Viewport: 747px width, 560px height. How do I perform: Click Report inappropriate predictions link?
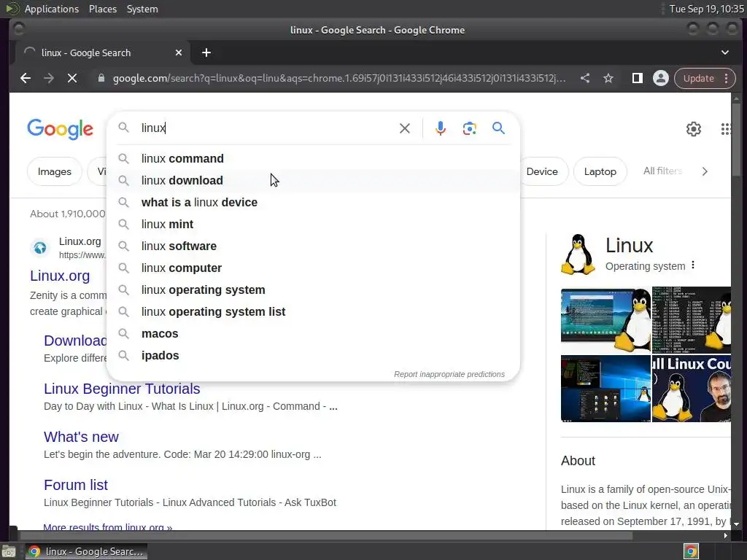[449, 374]
